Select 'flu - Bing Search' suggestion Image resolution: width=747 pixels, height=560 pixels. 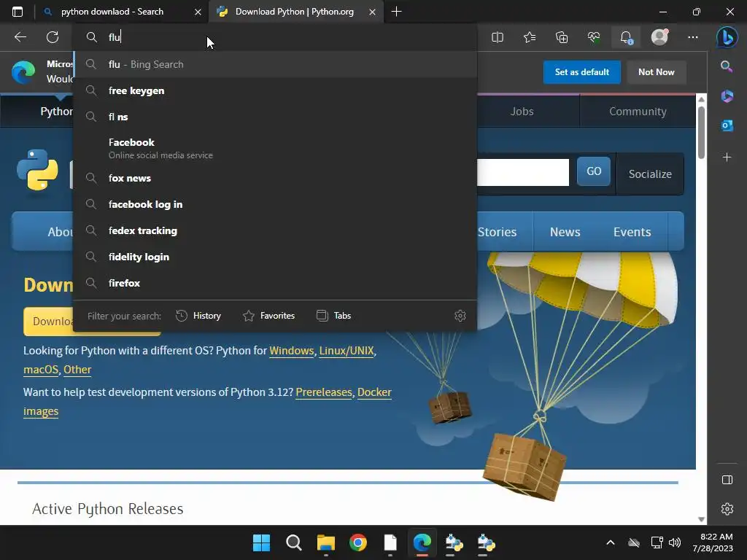(275, 64)
